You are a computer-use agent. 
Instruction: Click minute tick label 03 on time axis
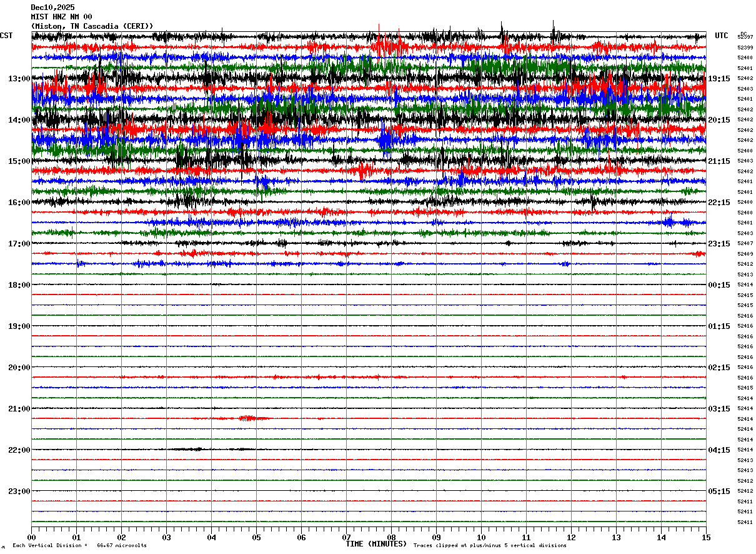coord(166,537)
